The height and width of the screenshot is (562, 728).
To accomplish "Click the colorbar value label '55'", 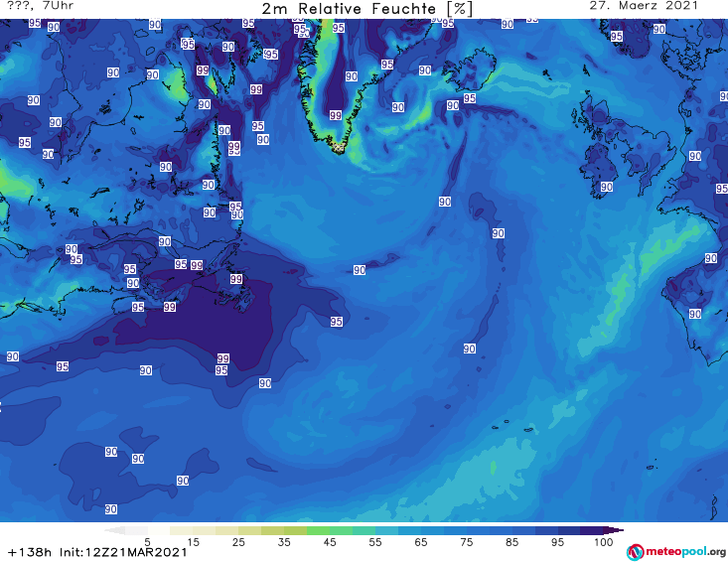I will [x=374, y=542].
